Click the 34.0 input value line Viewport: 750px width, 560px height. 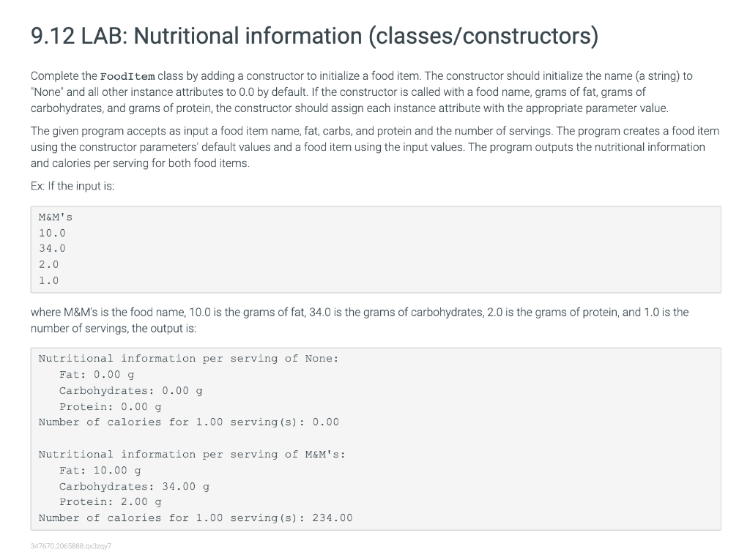pos(52,249)
